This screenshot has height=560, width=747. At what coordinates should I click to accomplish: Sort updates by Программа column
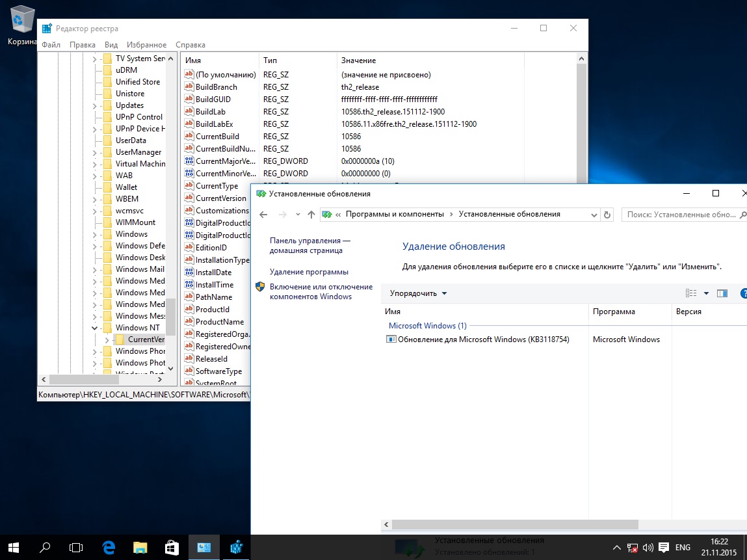point(630,312)
